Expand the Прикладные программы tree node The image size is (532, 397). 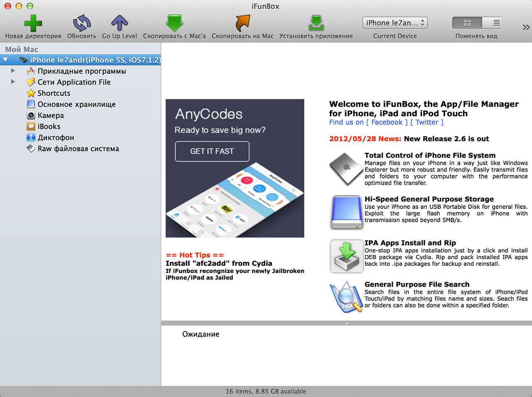pos(13,71)
